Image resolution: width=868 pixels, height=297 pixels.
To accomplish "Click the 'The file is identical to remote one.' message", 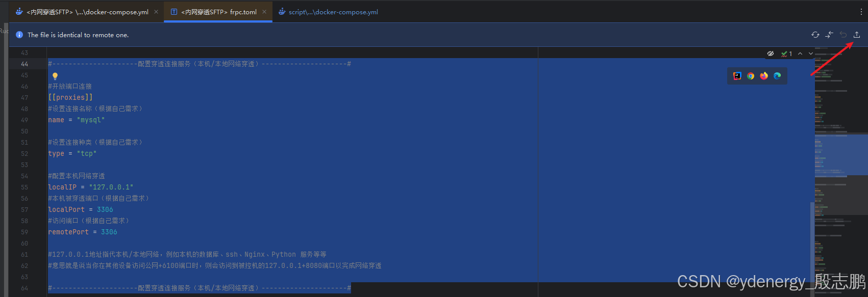I will (x=78, y=35).
